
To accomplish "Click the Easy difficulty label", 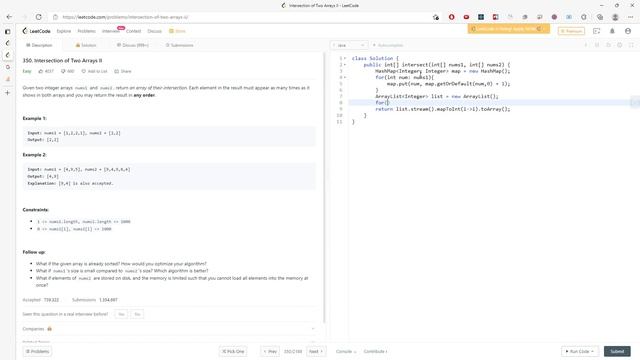I will pyautogui.click(x=27, y=71).
